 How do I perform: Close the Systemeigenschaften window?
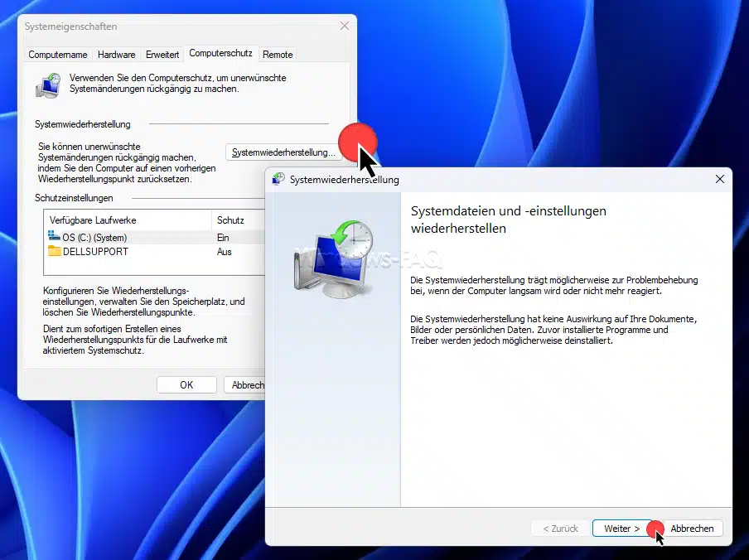[345, 26]
